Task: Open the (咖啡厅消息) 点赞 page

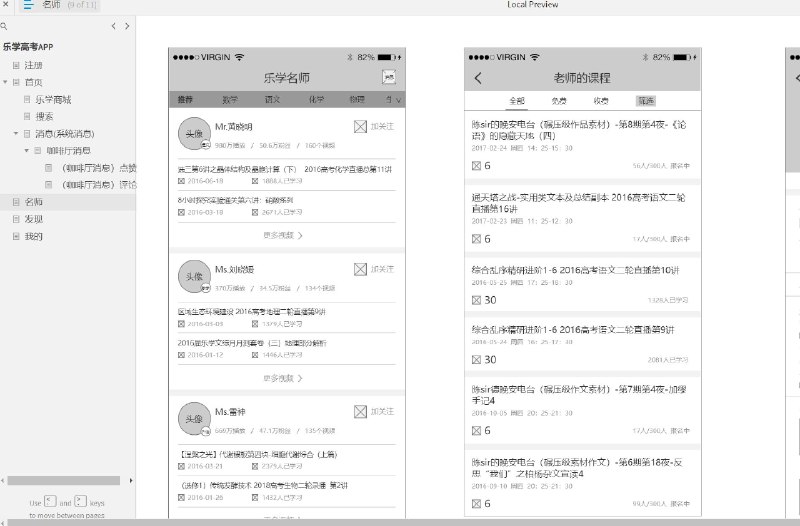Action: click(98, 168)
